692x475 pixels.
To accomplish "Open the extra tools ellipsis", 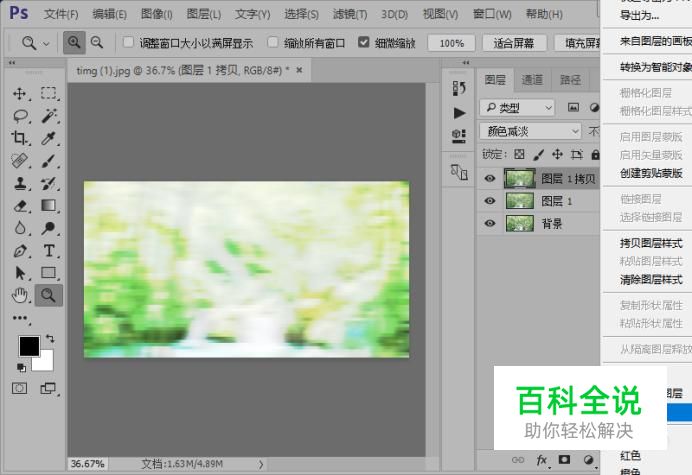I will point(20,318).
